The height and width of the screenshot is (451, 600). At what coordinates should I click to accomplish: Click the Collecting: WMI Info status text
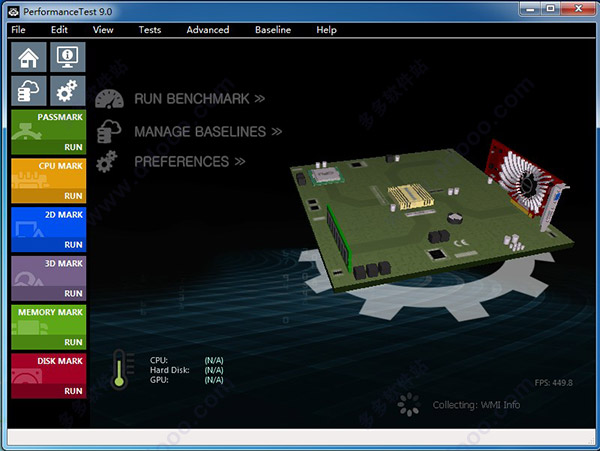click(476, 405)
